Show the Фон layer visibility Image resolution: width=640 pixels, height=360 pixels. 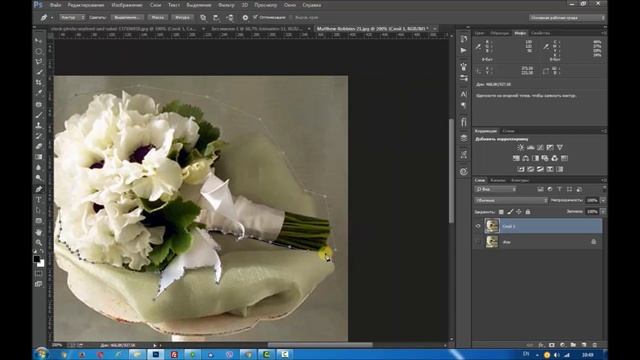[x=478, y=242]
